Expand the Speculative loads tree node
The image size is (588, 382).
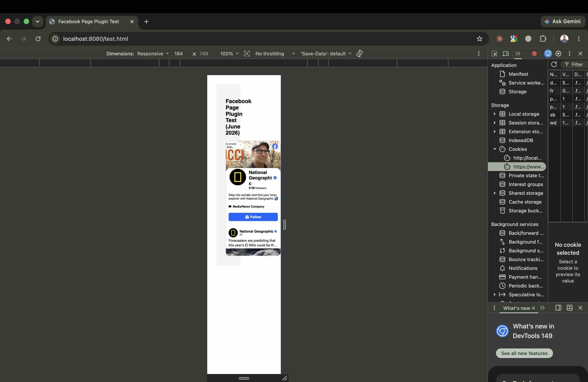tap(495, 295)
